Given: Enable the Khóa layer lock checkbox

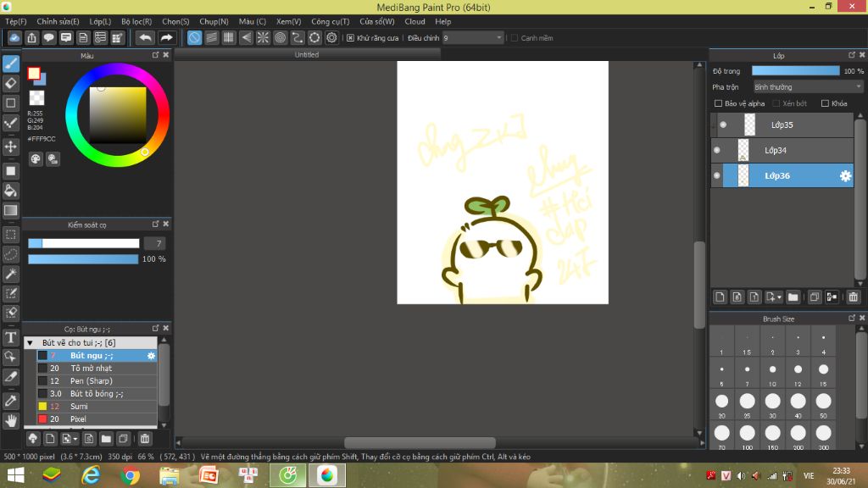Looking at the screenshot, I should 825,103.
